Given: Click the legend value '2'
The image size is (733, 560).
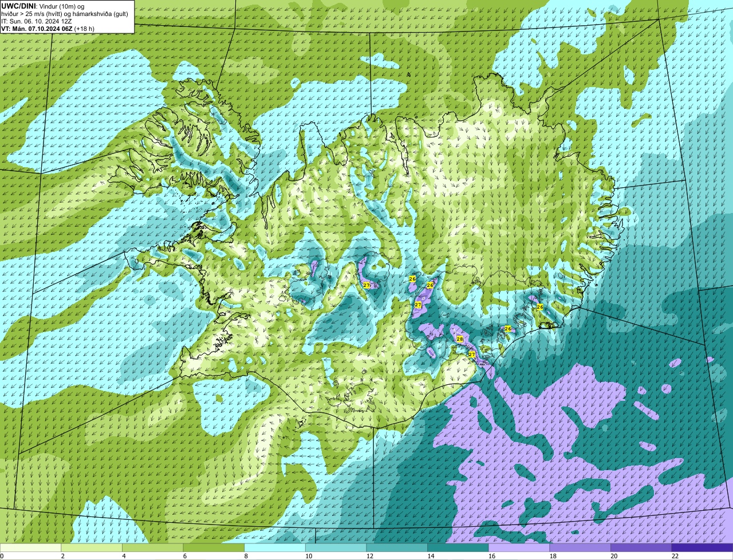Looking at the screenshot, I should point(62,556).
